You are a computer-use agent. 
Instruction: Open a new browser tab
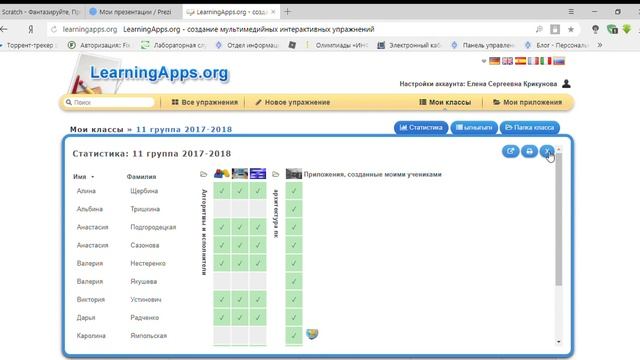click(x=287, y=12)
